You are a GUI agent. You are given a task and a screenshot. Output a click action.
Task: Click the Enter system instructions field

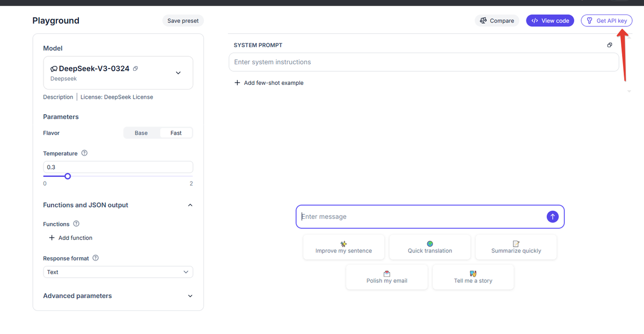tap(424, 62)
